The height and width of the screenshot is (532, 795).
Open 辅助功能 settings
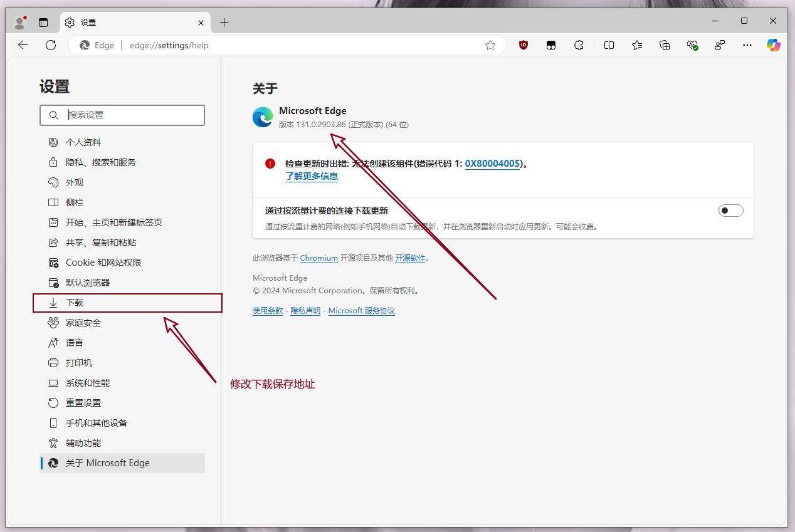coord(122,443)
